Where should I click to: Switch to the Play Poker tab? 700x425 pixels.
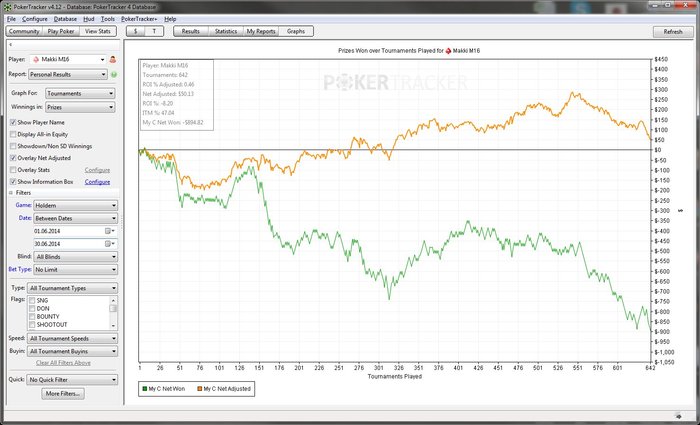point(61,32)
